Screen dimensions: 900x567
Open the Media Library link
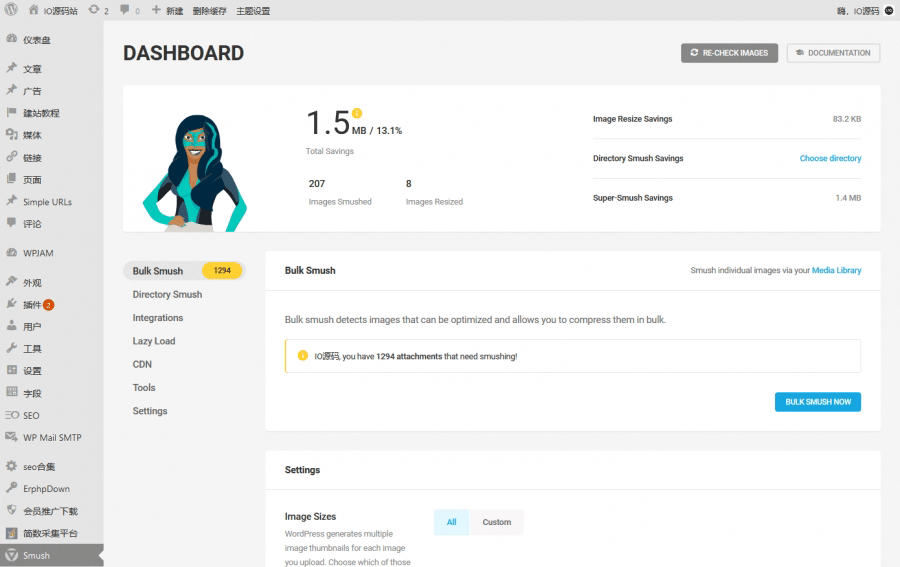[837, 270]
